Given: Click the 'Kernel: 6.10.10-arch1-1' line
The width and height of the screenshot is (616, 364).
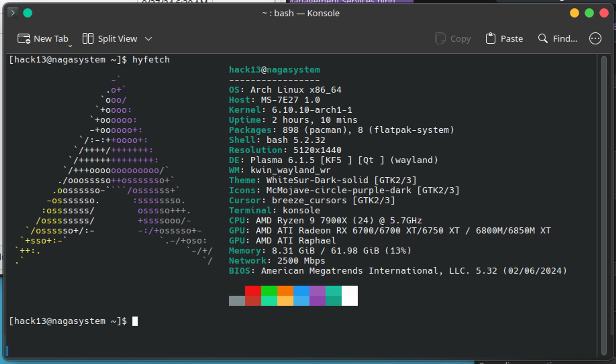Looking at the screenshot, I should (290, 110).
